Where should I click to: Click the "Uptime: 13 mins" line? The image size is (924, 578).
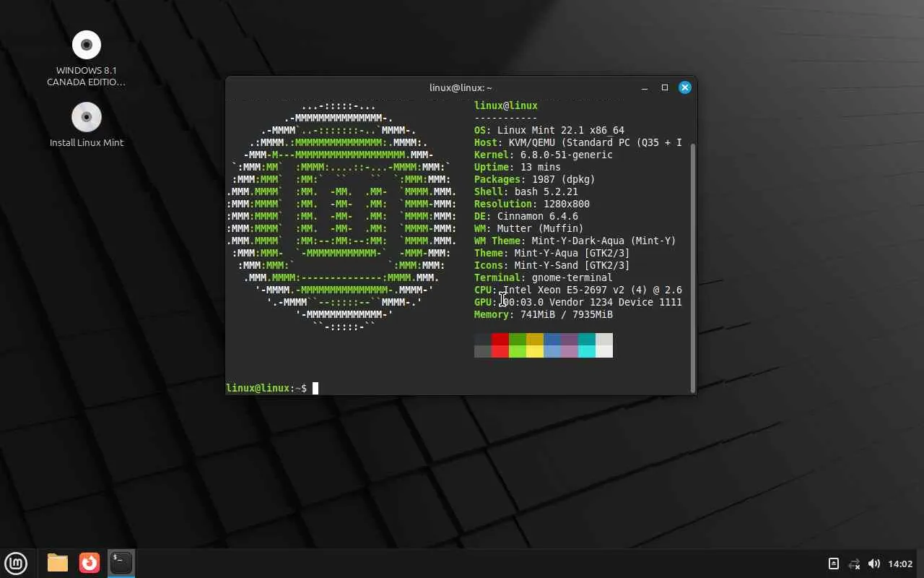pyautogui.click(x=518, y=168)
